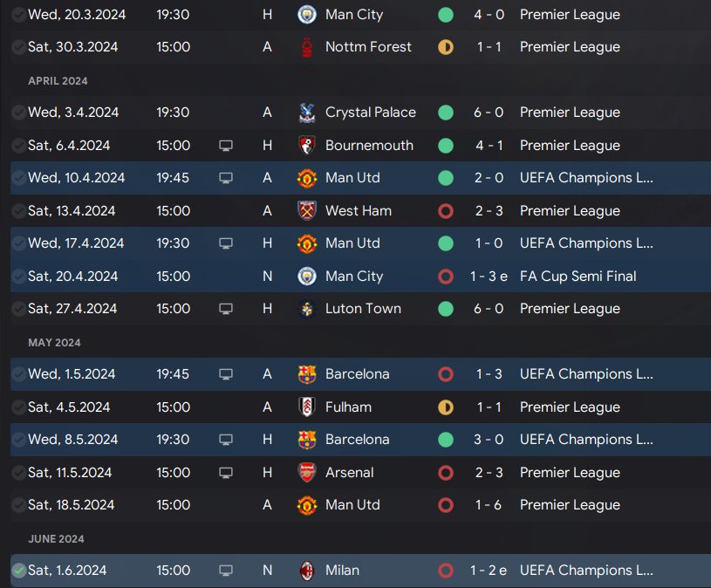The height and width of the screenshot is (588, 711).
Task: Click the Milan club crest
Action: pyautogui.click(x=306, y=571)
